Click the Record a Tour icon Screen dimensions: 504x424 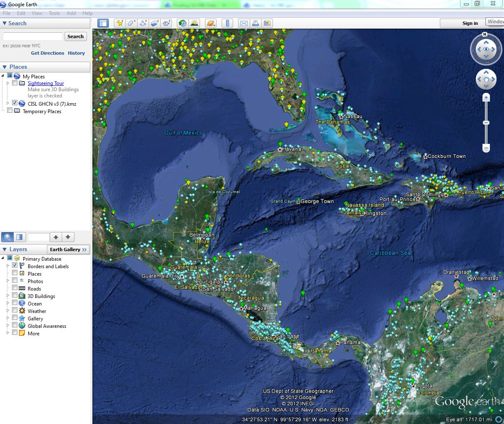166,23
